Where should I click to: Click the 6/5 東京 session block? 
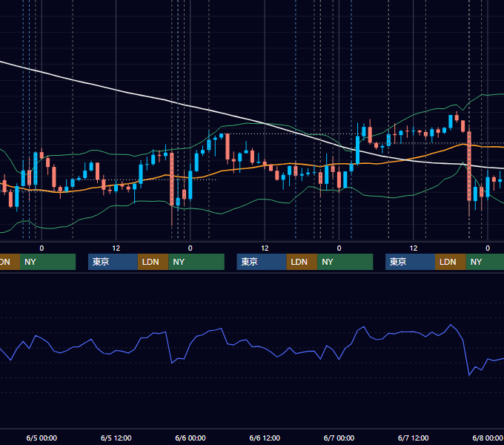113,262
